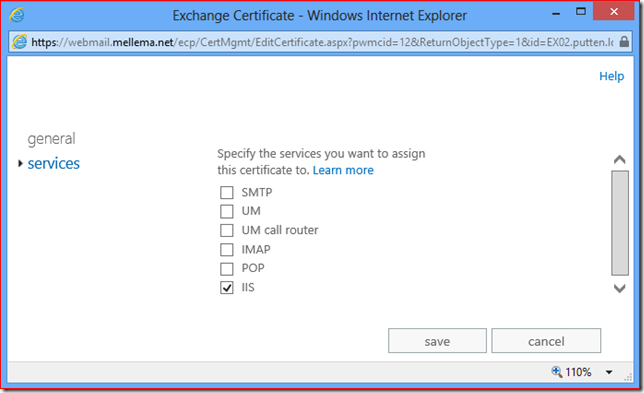Click the security lock icon in address bar
The image size is (644, 393).
624,42
